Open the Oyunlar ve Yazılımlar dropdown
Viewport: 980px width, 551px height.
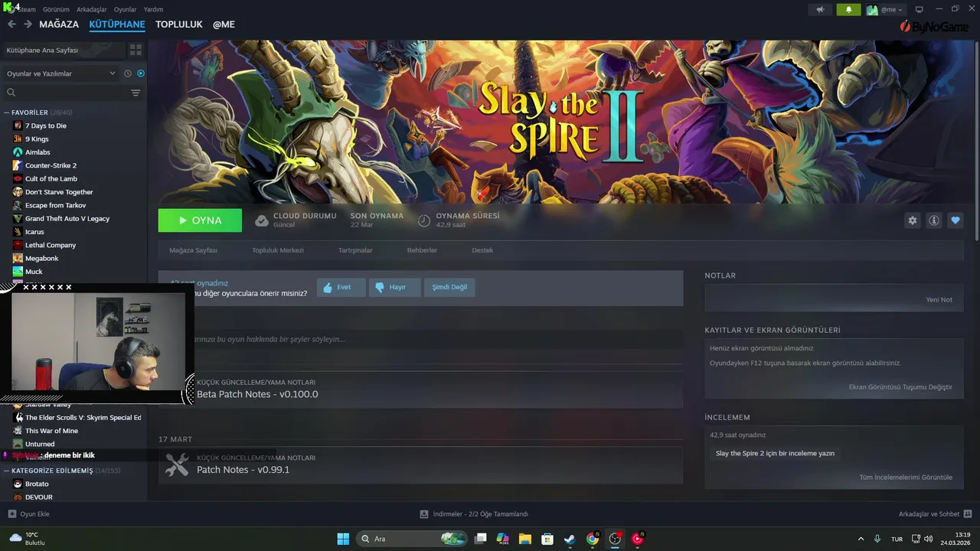click(x=60, y=73)
